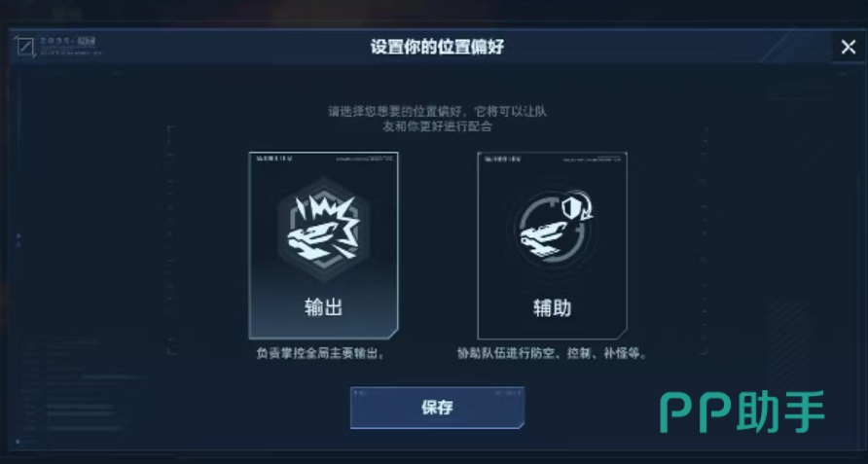Click the 协助队伍进行防空 description text
Viewport: 868px width, 464px height.
coord(552,353)
